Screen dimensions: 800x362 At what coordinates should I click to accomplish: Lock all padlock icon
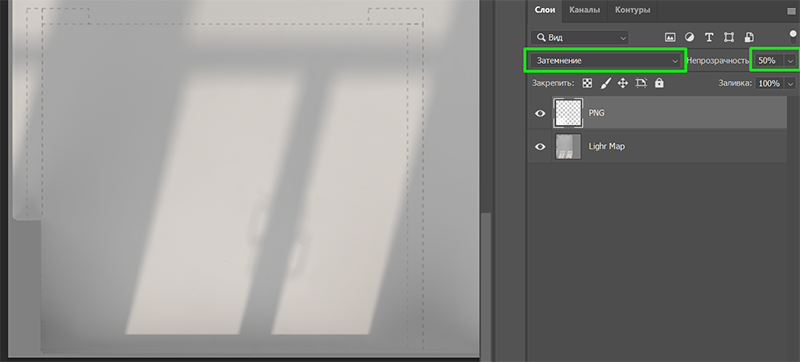click(x=659, y=83)
